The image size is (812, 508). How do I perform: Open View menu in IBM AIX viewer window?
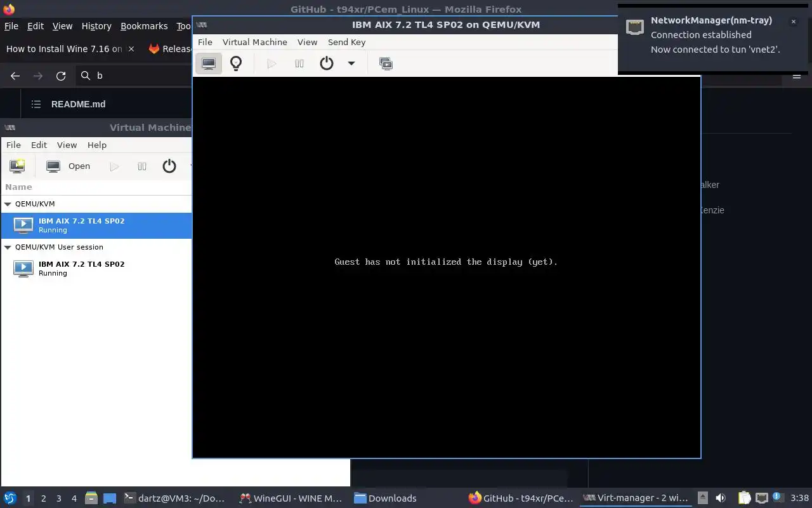307,42
